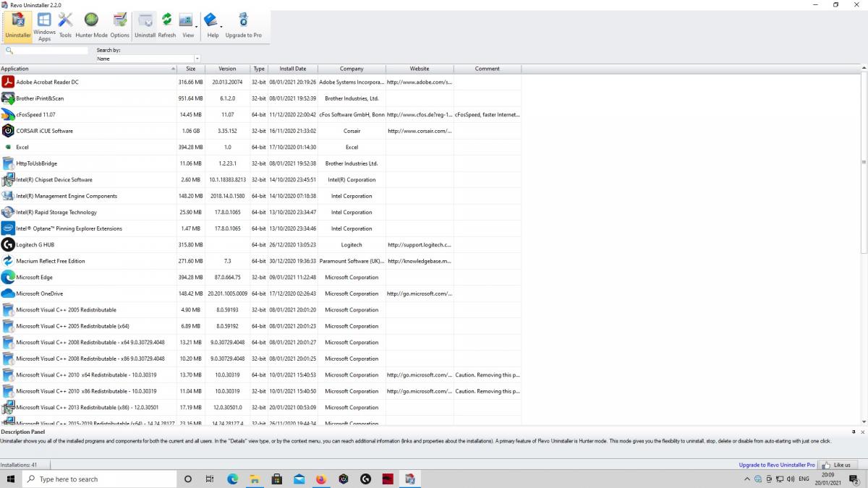Click the vertical scrollbar of the program list
Viewport: 868px width, 488px height.
tap(864, 163)
